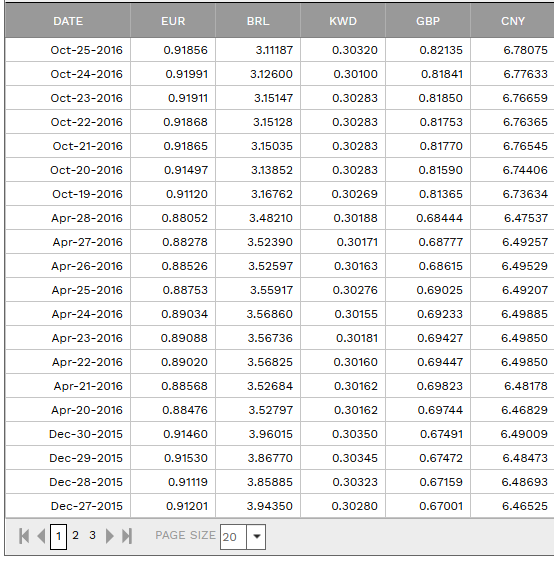
Task: Click CNY value 6.76545
Action: 525,146
